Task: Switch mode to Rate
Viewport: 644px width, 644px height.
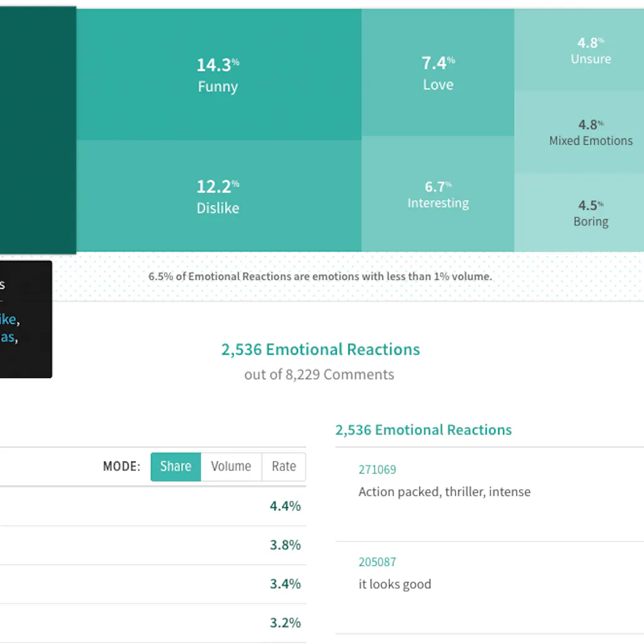Action: [284, 467]
